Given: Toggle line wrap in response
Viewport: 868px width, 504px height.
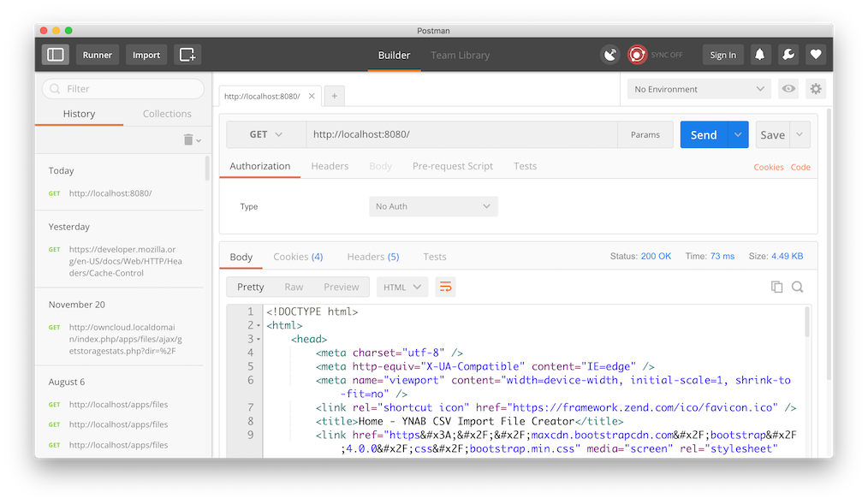Looking at the screenshot, I should (x=446, y=287).
